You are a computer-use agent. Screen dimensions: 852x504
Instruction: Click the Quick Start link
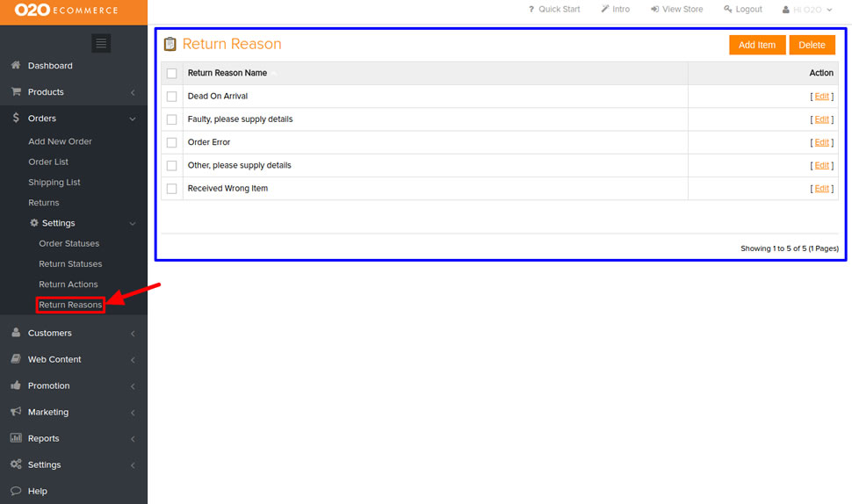(560, 10)
